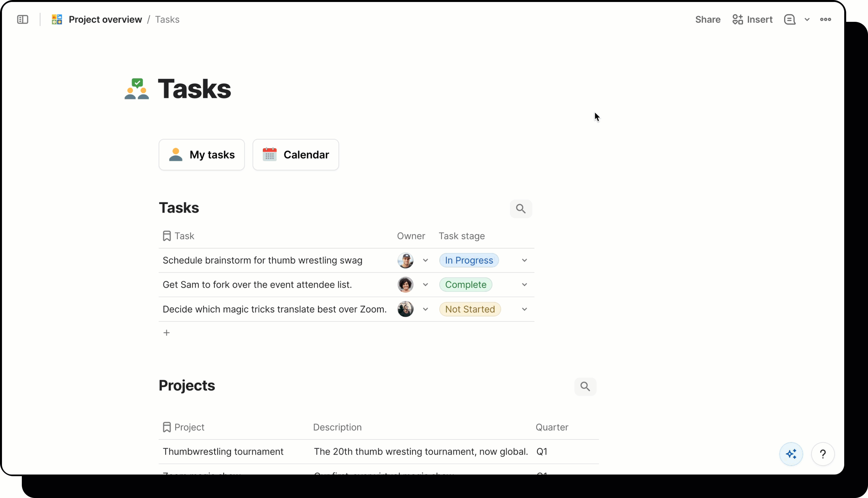The height and width of the screenshot is (498, 868).
Task: Change the Complete task stage dropdown
Action: coord(524,285)
